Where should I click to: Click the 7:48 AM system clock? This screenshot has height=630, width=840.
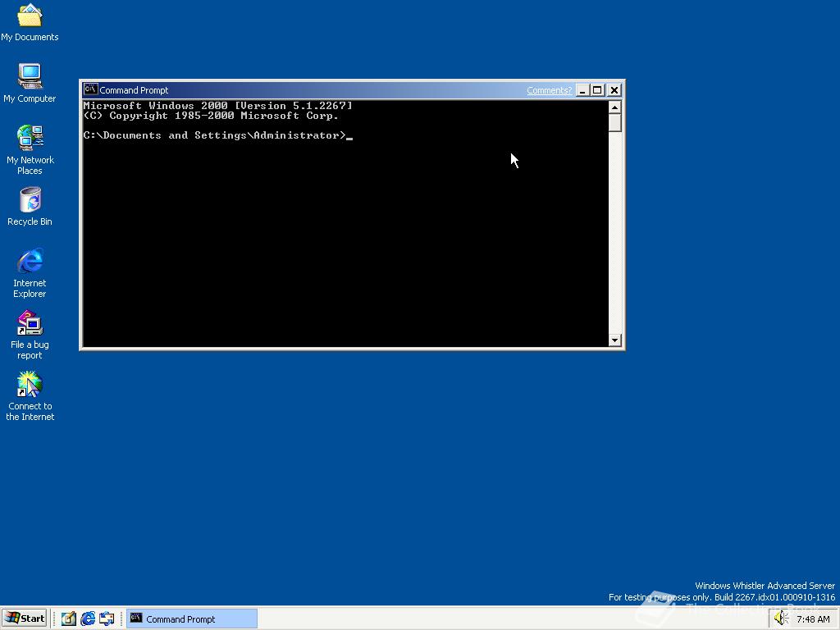[x=813, y=619]
